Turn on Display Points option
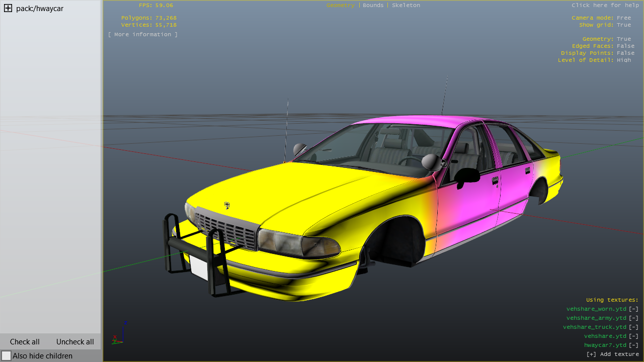This screenshot has width=644, height=362. pyautogui.click(x=625, y=53)
